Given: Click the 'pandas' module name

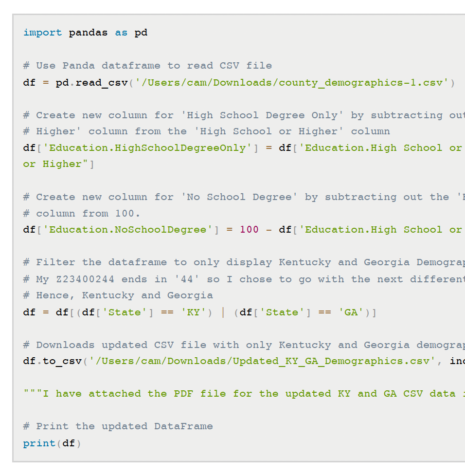Looking at the screenshot, I should pyautogui.click(x=88, y=33).
